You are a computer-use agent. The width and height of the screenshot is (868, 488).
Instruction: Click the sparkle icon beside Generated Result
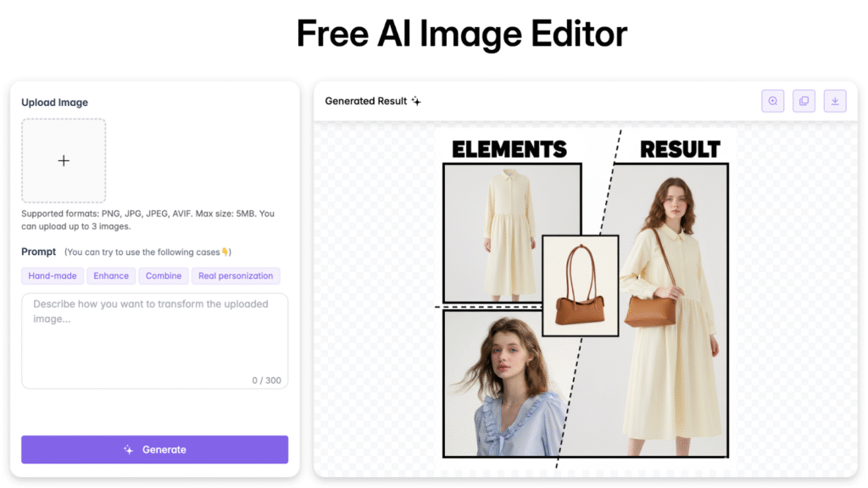click(416, 102)
